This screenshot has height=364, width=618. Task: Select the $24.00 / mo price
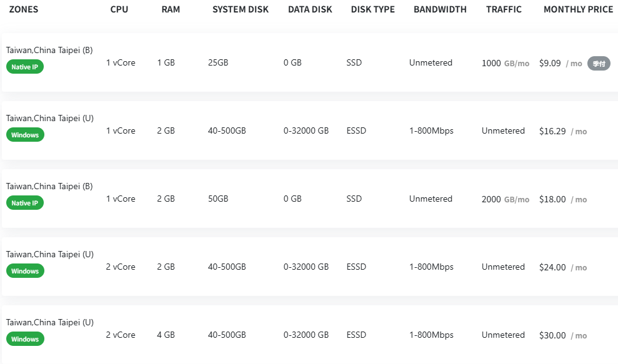563,267
